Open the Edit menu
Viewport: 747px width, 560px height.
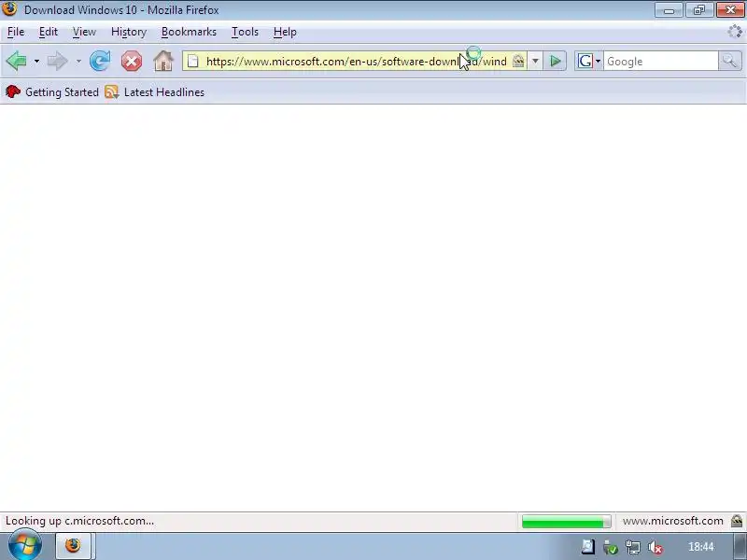pyautogui.click(x=49, y=32)
